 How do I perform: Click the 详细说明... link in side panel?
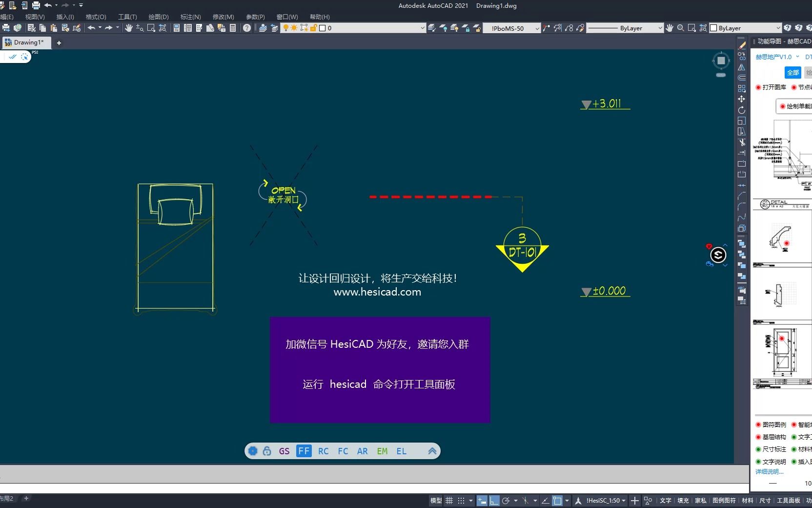tap(769, 471)
